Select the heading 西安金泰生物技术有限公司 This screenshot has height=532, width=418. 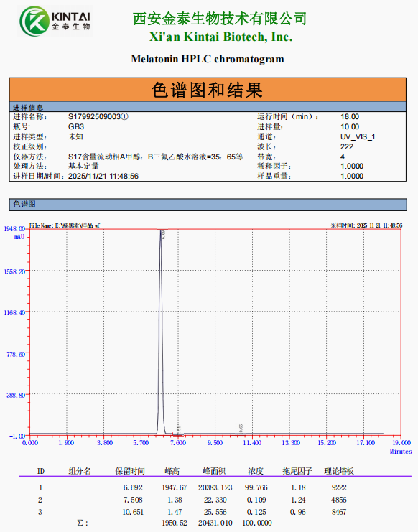(x=220, y=19)
